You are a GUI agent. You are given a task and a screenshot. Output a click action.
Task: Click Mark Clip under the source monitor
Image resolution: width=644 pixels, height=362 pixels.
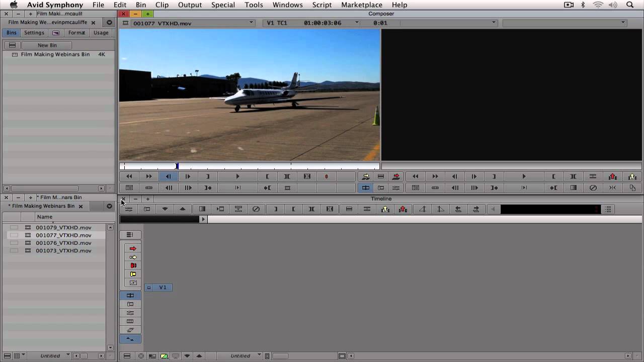(x=287, y=176)
